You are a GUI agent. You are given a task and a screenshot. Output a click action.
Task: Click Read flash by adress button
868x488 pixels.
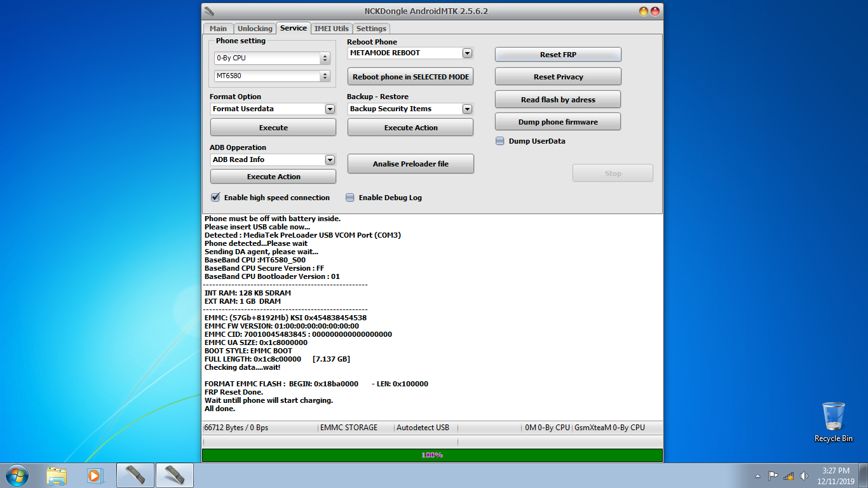click(x=558, y=100)
